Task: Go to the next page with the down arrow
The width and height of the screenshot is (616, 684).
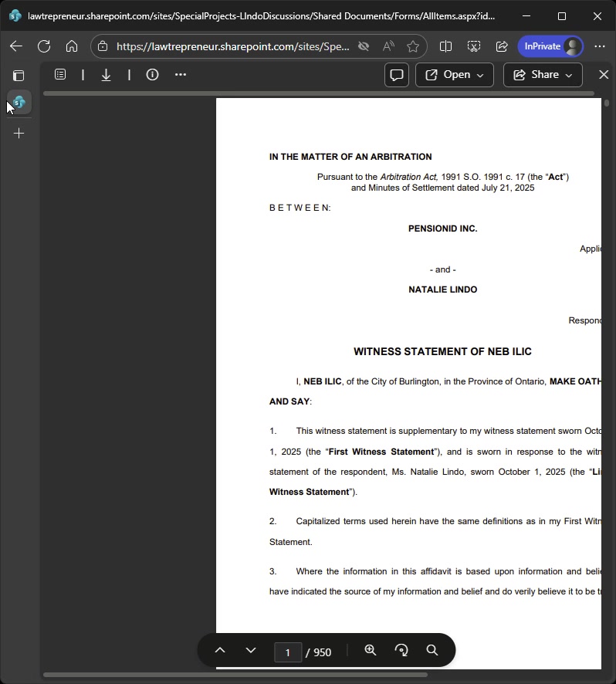Action: click(x=251, y=650)
